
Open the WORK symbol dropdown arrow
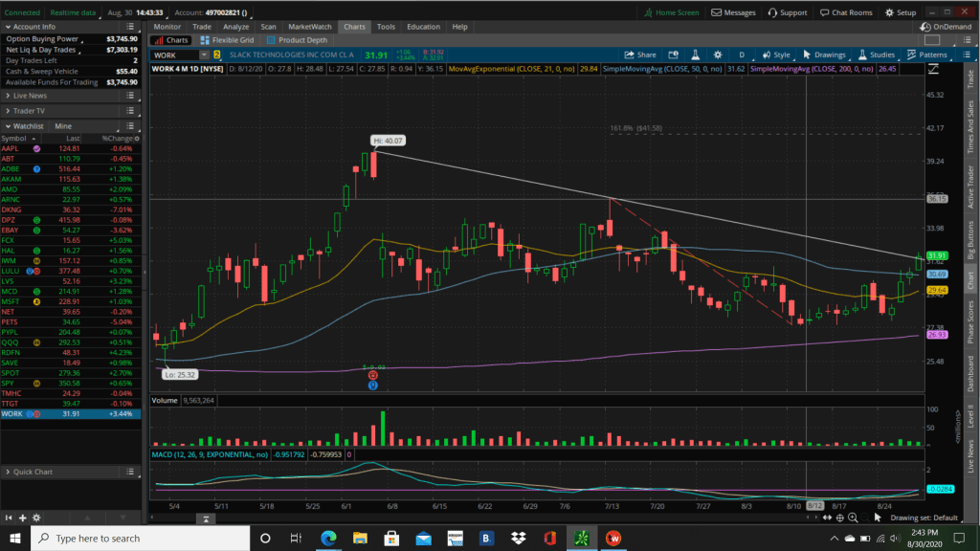[x=204, y=55]
